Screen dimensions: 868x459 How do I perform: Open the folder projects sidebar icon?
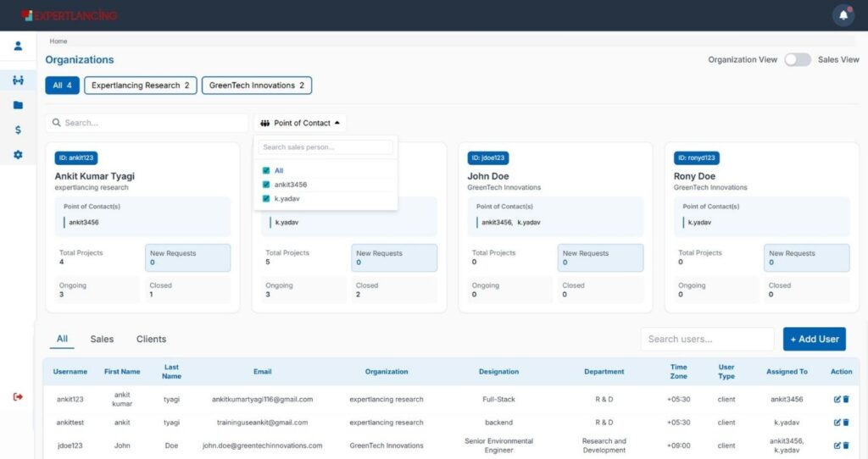tap(19, 105)
